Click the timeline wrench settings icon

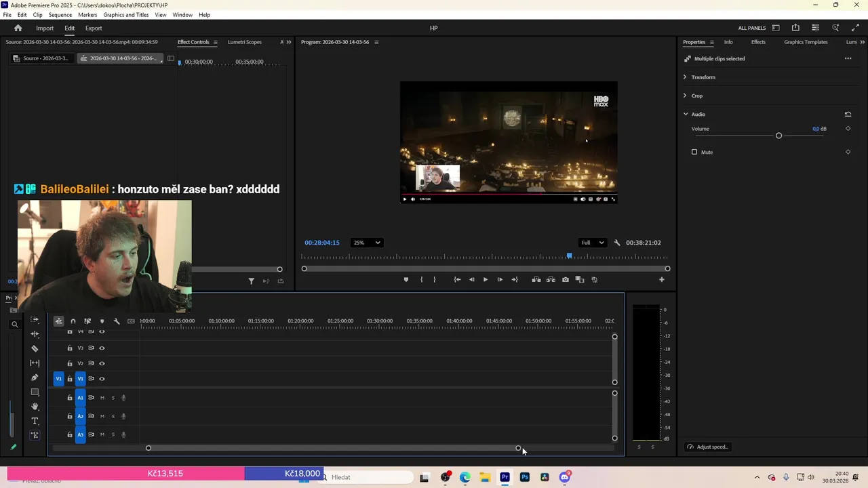click(117, 321)
